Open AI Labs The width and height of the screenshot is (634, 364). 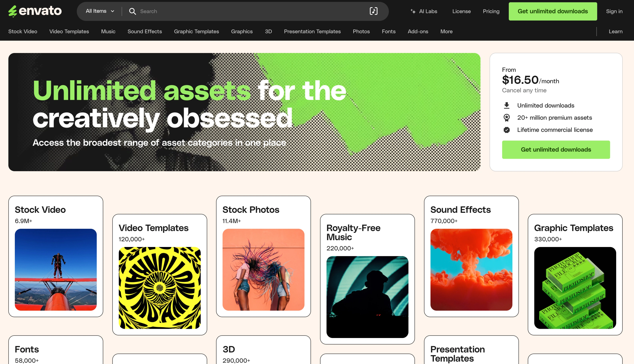[424, 11]
